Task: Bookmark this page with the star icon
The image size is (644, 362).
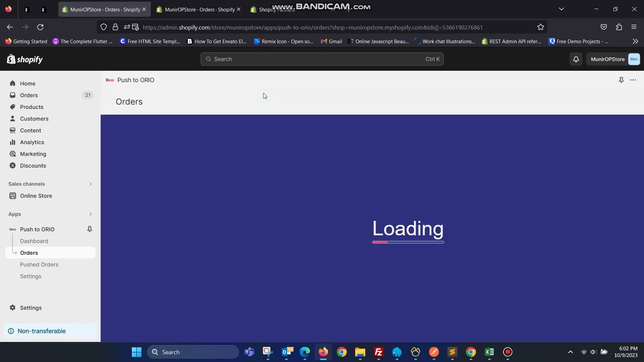Action: coord(540,27)
